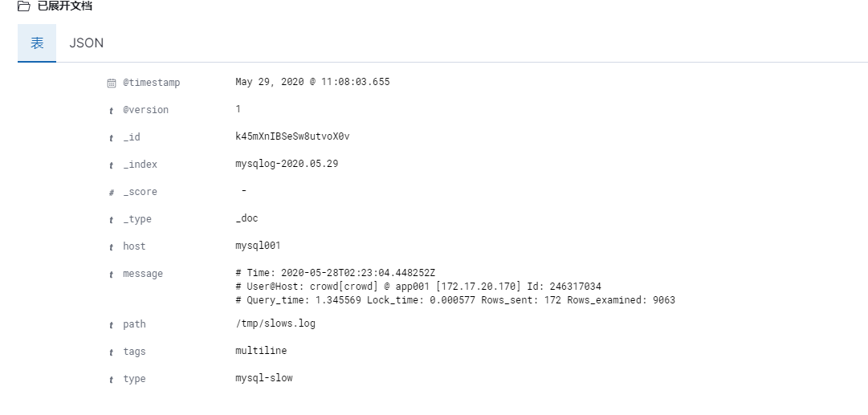Click the multiline tags value

pyautogui.click(x=261, y=350)
